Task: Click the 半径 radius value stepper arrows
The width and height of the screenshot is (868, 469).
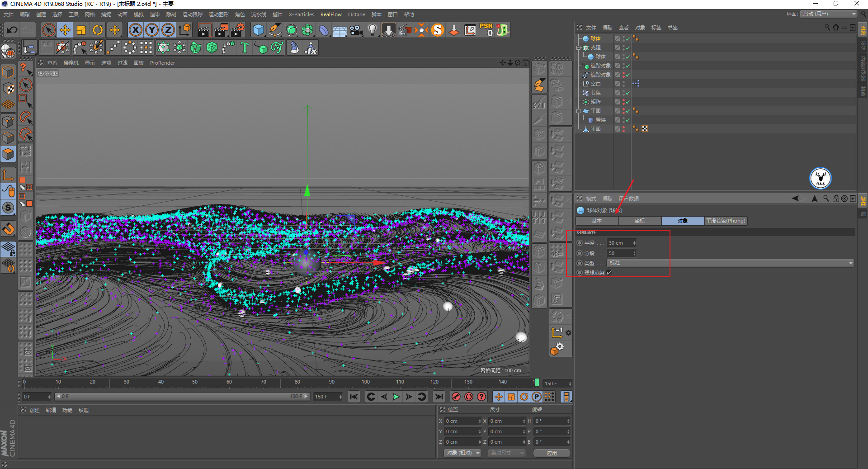Action: pyautogui.click(x=634, y=243)
